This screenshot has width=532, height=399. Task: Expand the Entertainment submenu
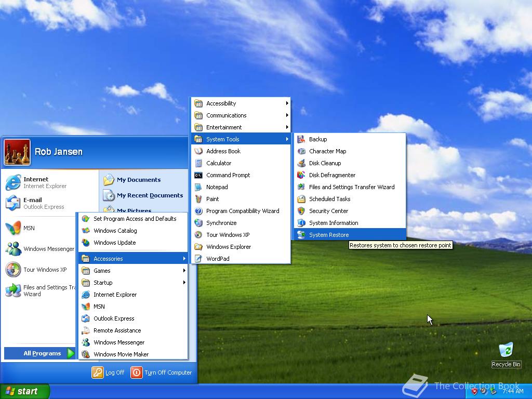click(241, 127)
